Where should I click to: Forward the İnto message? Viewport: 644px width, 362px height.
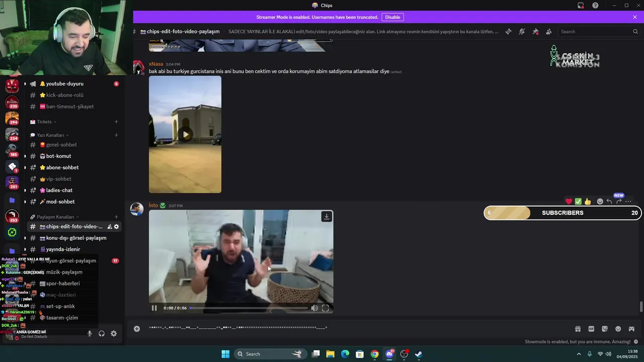coord(619,202)
